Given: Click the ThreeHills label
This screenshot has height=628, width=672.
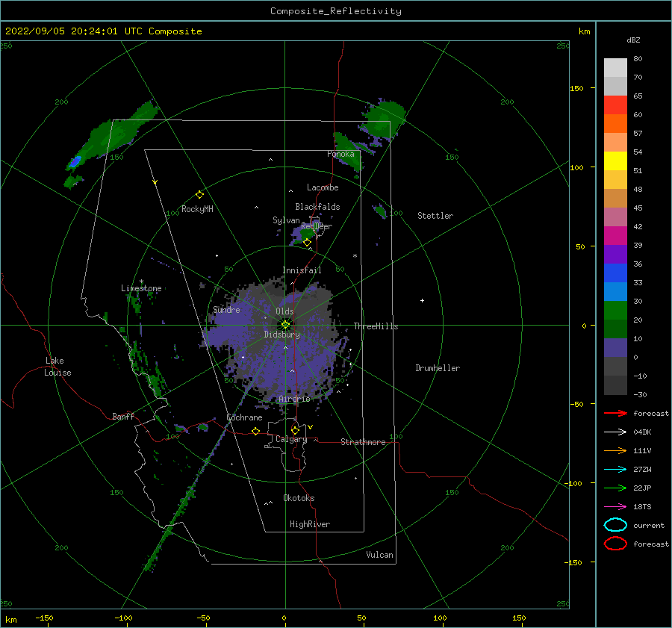Looking at the screenshot, I should coord(376,326).
